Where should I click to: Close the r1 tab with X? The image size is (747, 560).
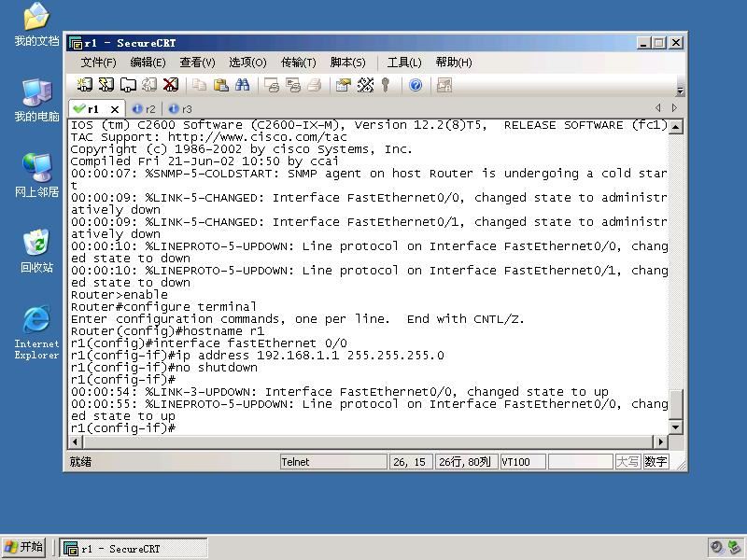[x=114, y=109]
